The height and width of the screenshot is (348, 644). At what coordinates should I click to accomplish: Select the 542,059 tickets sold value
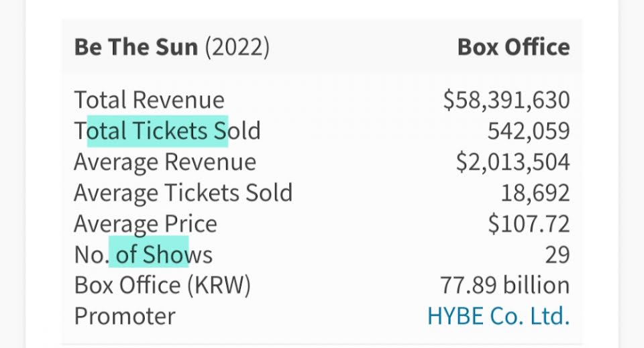tap(528, 131)
